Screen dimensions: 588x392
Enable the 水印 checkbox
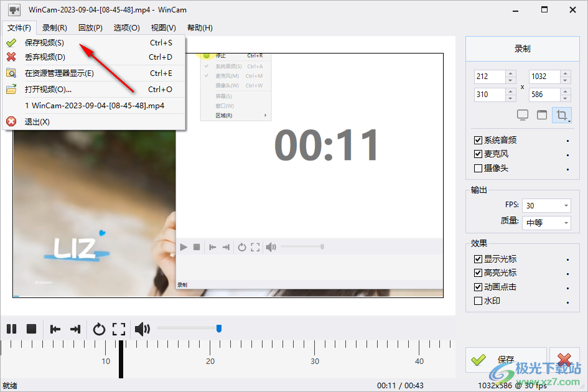click(x=478, y=301)
